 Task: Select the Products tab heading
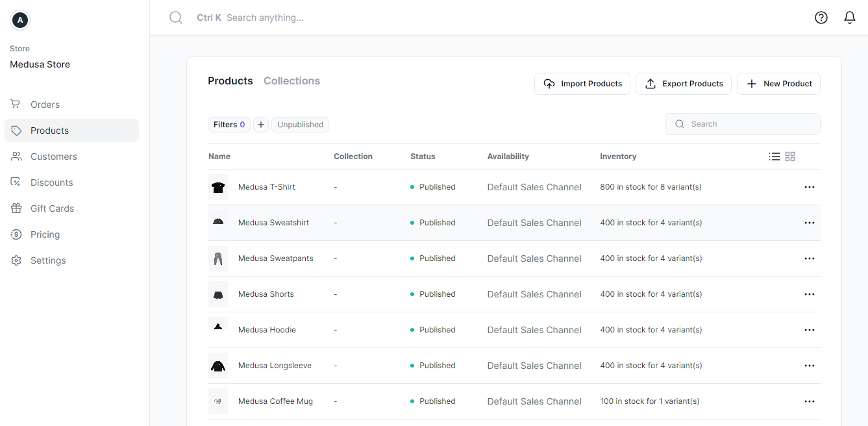click(x=230, y=81)
